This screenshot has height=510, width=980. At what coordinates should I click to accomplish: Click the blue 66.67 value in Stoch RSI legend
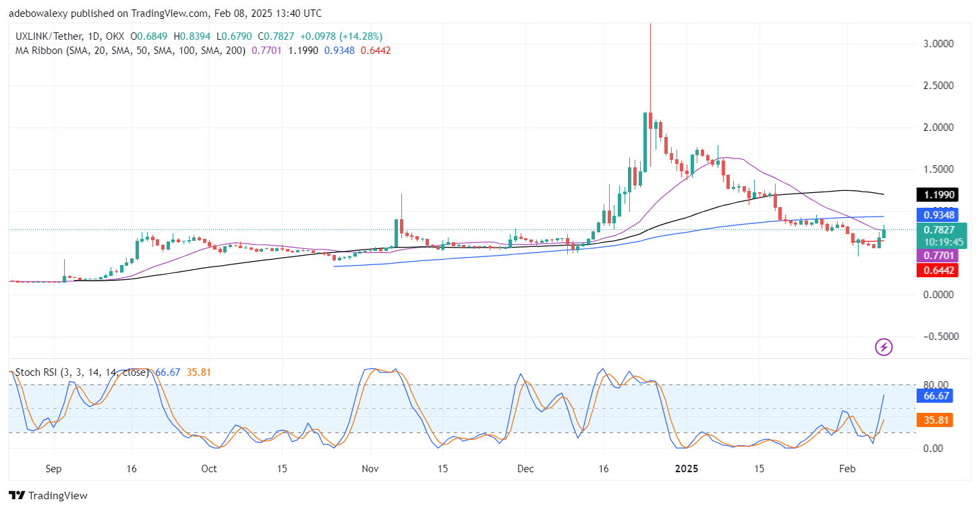167,372
